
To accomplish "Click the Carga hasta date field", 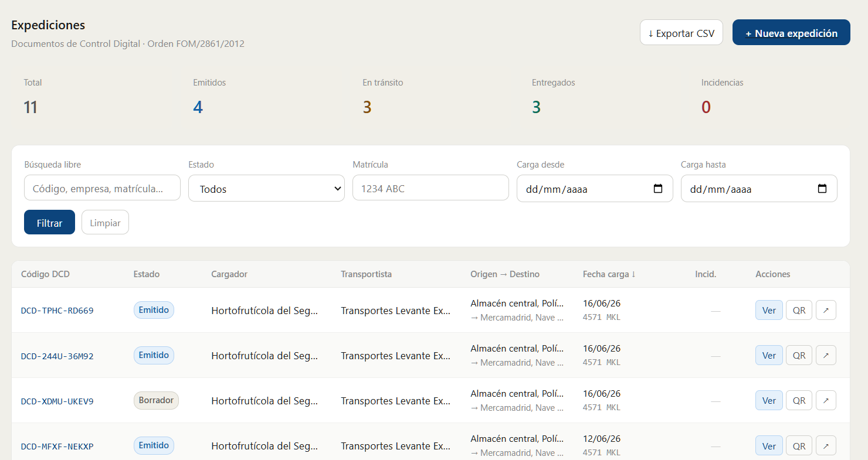I will [759, 188].
